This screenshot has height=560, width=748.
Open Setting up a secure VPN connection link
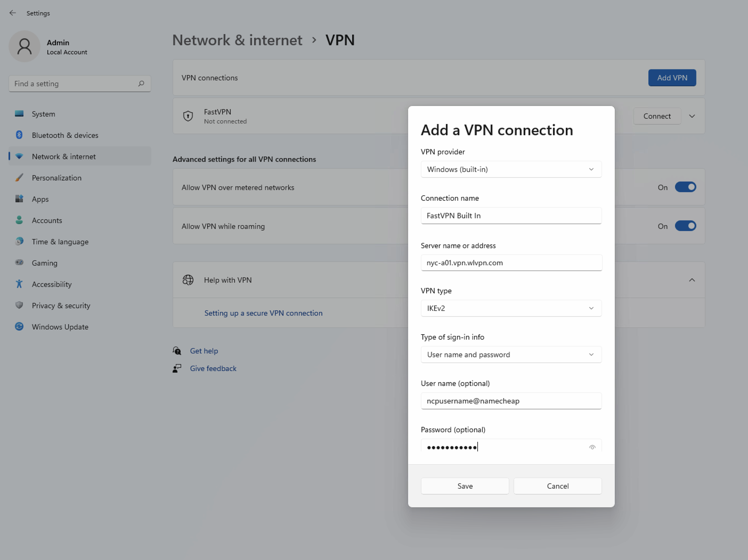(x=263, y=313)
